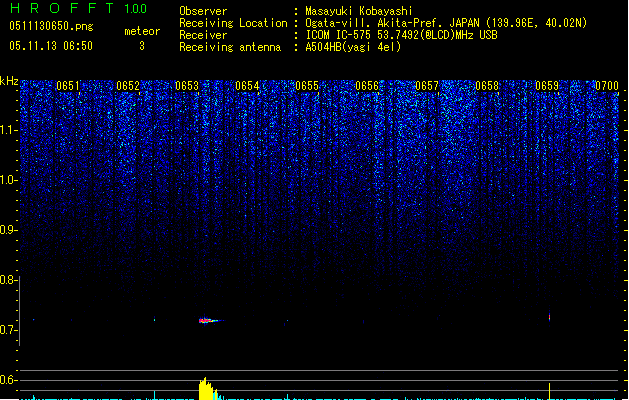Click the 0.7 kHz axis label
The width and height of the screenshot is (629, 400).
tap(8, 330)
